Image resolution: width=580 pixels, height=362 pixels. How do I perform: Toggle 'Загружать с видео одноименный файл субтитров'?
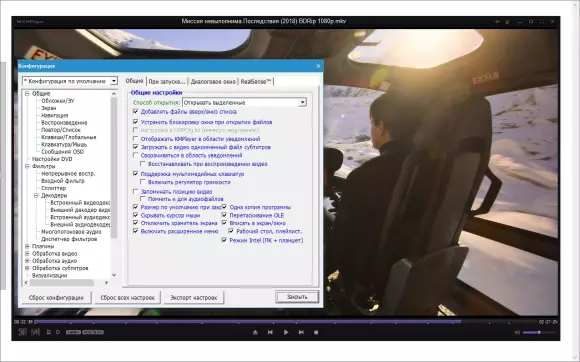click(135, 147)
